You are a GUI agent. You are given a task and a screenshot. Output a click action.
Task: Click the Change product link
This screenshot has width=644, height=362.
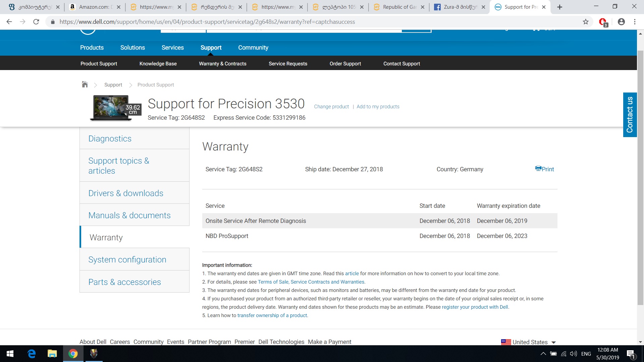pyautogui.click(x=331, y=107)
